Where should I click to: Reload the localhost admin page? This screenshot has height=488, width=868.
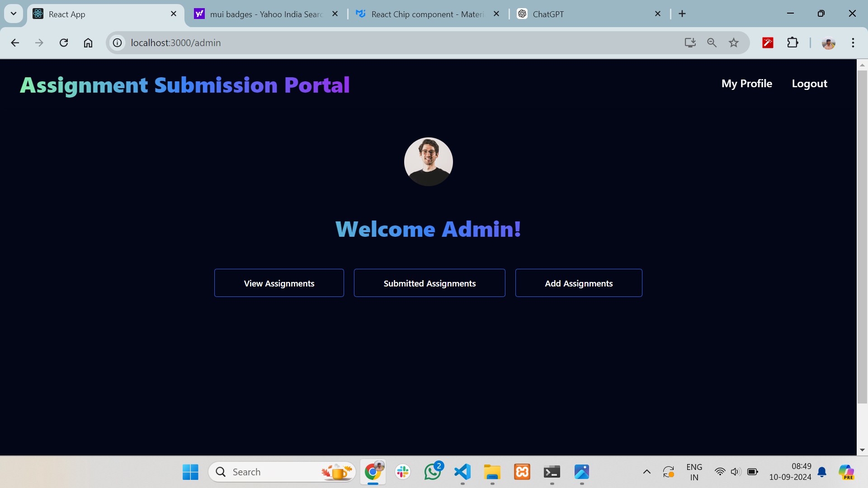coord(64,42)
